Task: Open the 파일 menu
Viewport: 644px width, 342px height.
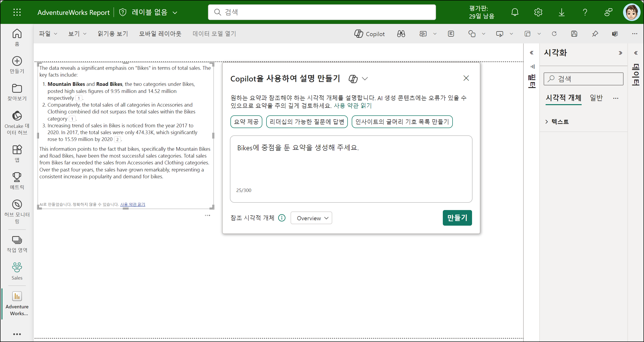Action: pyautogui.click(x=48, y=34)
